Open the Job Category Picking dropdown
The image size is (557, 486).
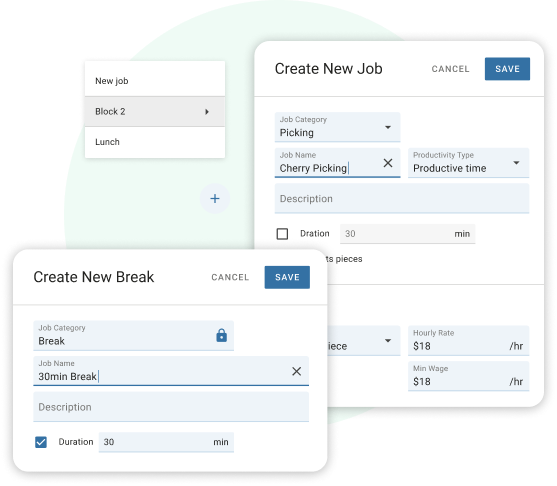point(337,127)
